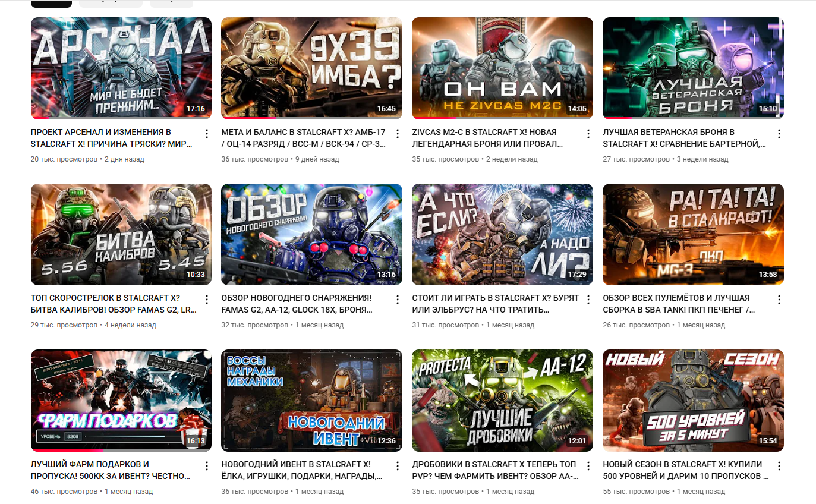Open options menu for ТОП СКОРОСТРЕЛОК video
Image resolution: width=816 pixels, height=504 pixels.
tap(207, 300)
